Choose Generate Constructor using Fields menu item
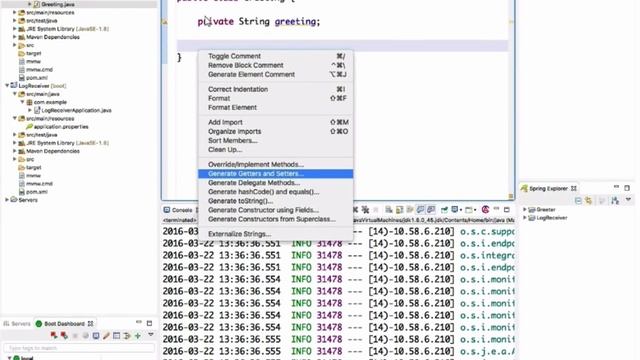Viewport: 640px width, 360px height. tap(276, 210)
